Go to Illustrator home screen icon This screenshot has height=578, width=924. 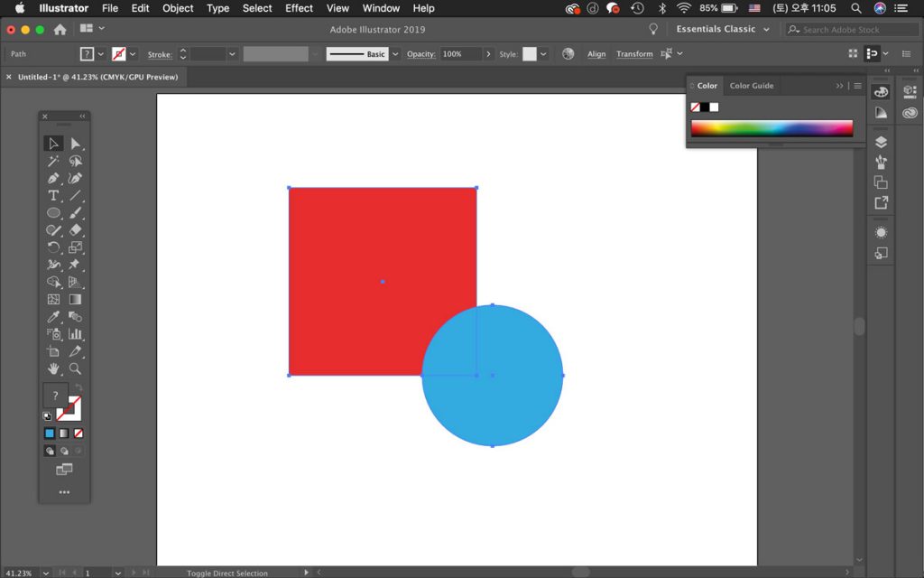(x=60, y=30)
